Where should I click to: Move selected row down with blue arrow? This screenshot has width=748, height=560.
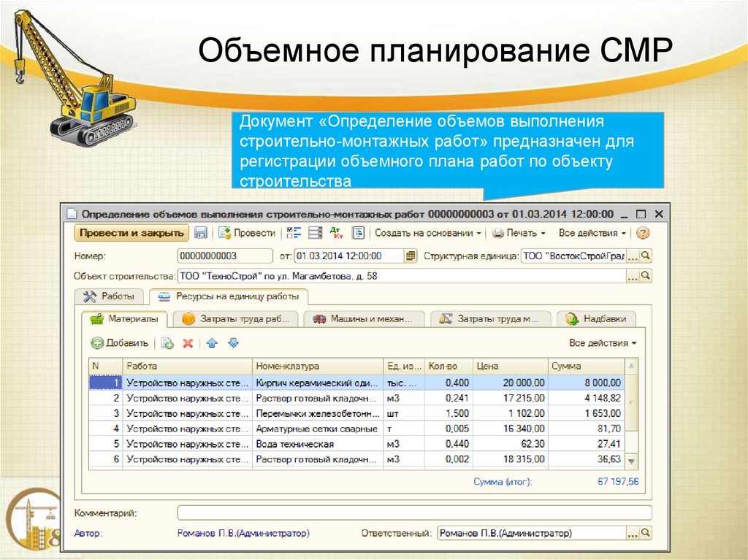pos(233,343)
